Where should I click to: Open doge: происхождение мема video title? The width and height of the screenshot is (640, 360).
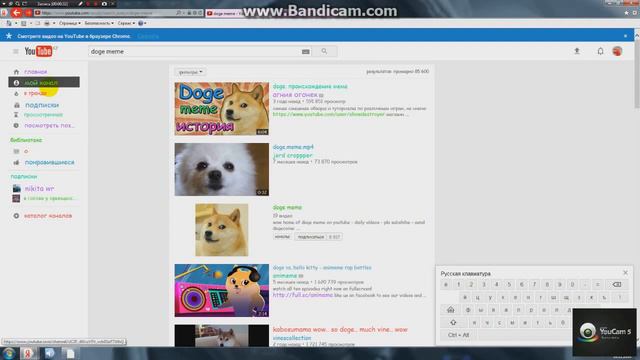point(310,87)
